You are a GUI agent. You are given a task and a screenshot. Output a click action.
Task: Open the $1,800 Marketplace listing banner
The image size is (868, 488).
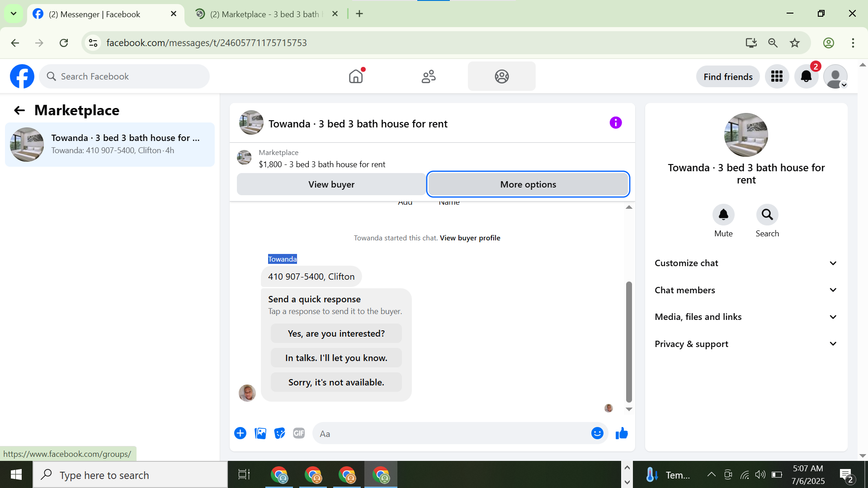click(322, 159)
